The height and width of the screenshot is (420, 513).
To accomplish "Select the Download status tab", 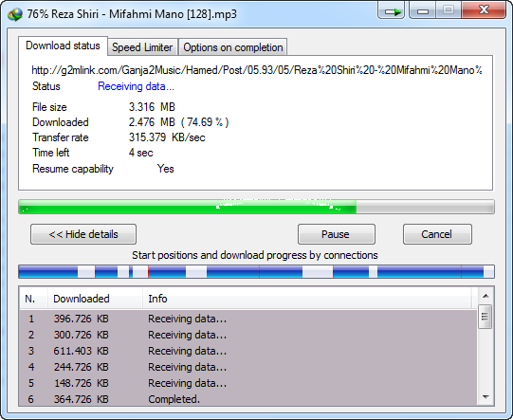I will point(63,46).
